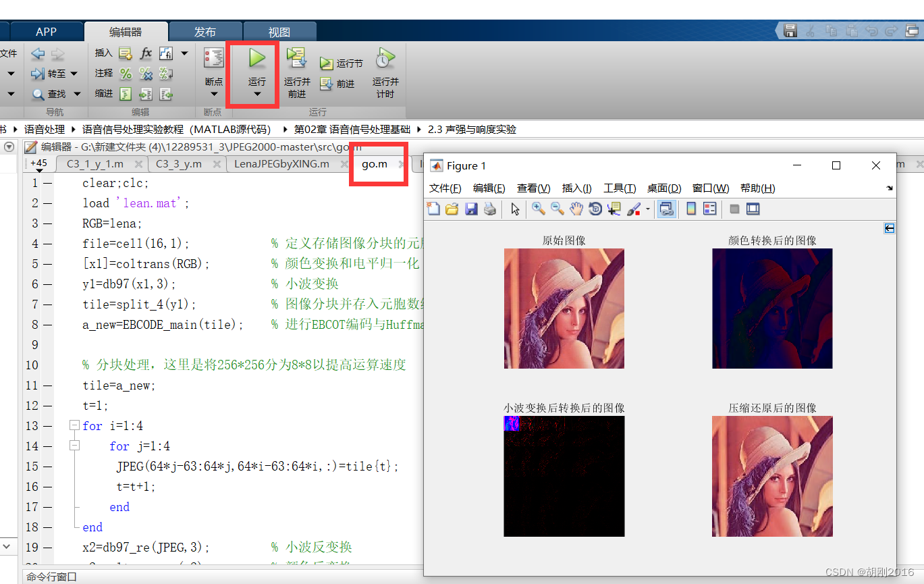Toggle Rotate 3D tool in Figure 1
Screen dimensions: 924x584
tap(595, 209)
